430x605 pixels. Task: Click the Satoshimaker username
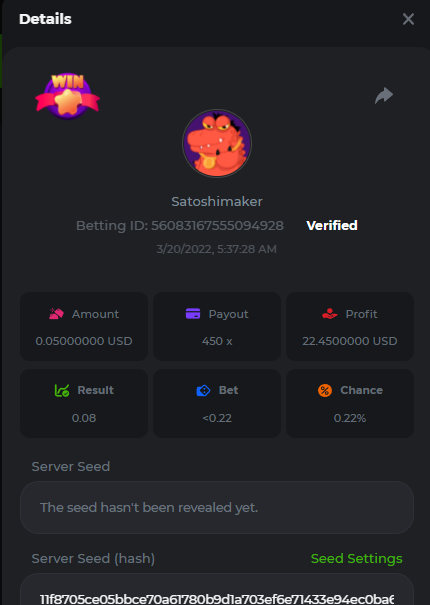coord(217,201)
